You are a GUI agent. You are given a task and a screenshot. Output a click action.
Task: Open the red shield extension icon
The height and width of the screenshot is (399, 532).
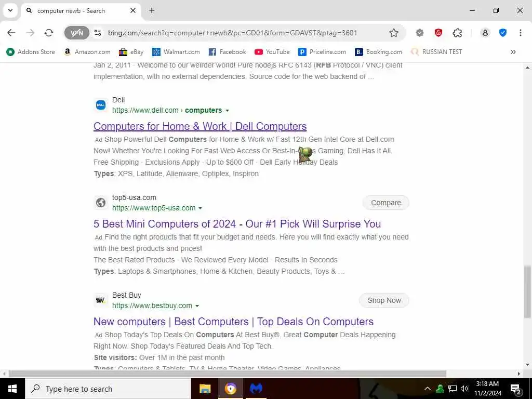point(438,33)
